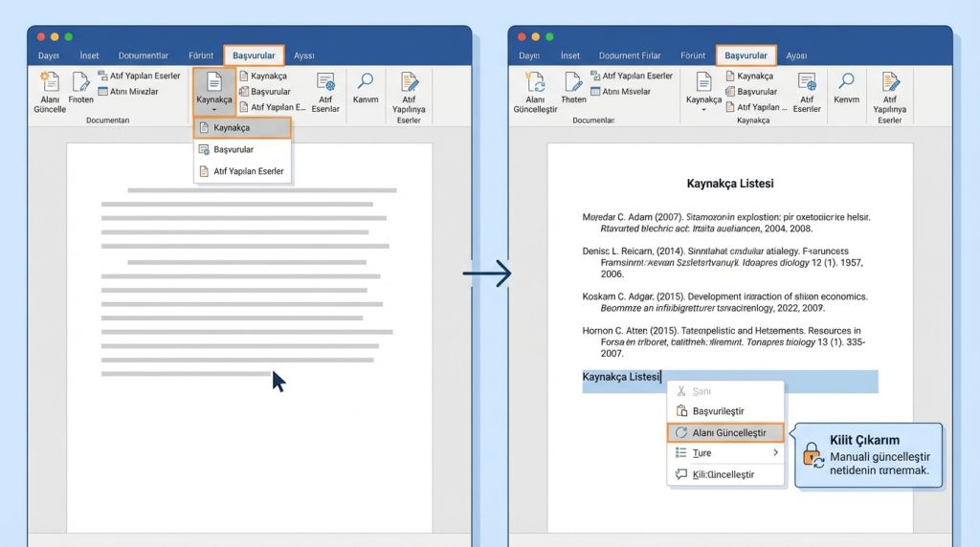Click Kenvm magnifier icon in right window
This screenshot has height=547, width=980.
tap(846, 81)
